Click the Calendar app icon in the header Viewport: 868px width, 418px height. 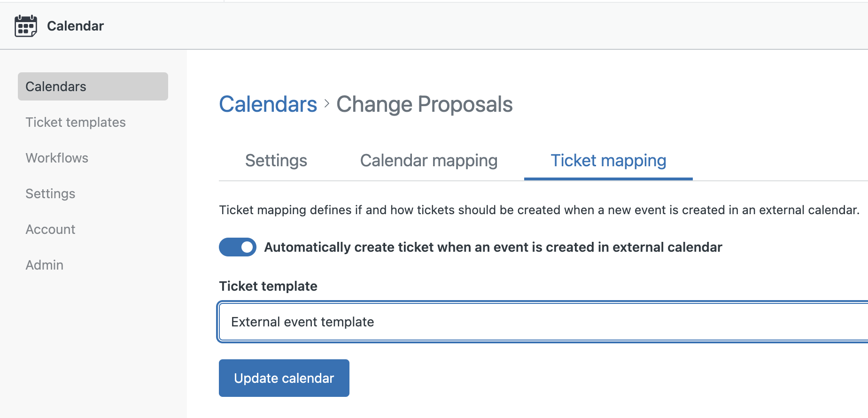point(25,26)
